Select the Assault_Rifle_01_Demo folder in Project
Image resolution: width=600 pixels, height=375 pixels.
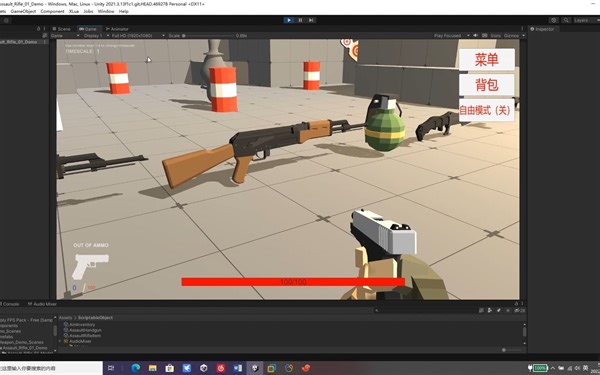point(25,348)
